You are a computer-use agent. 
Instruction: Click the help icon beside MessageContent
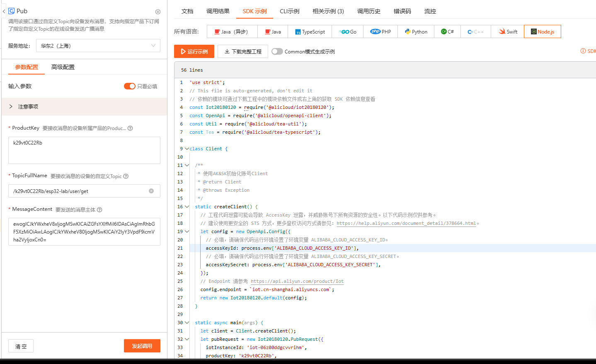pyautogui.click(x=99, y=210)
